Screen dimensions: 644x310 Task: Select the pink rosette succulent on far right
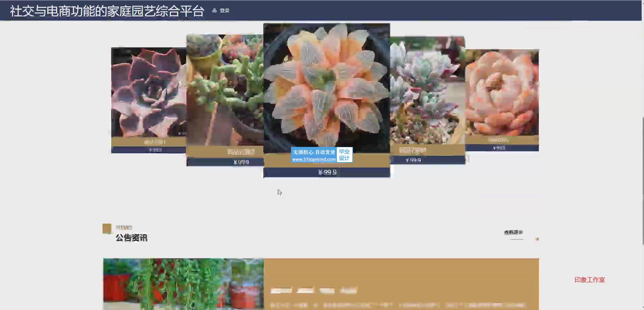point(502,93)
